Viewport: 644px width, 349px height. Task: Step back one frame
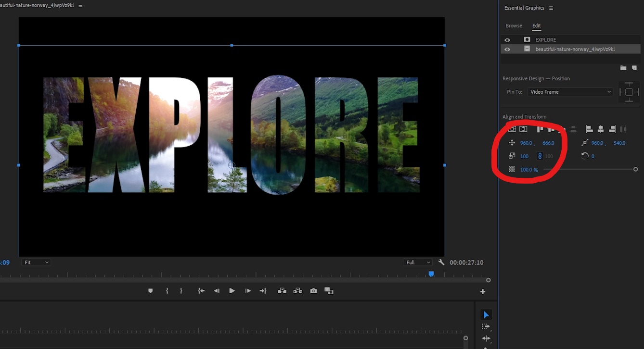(217, 291)
